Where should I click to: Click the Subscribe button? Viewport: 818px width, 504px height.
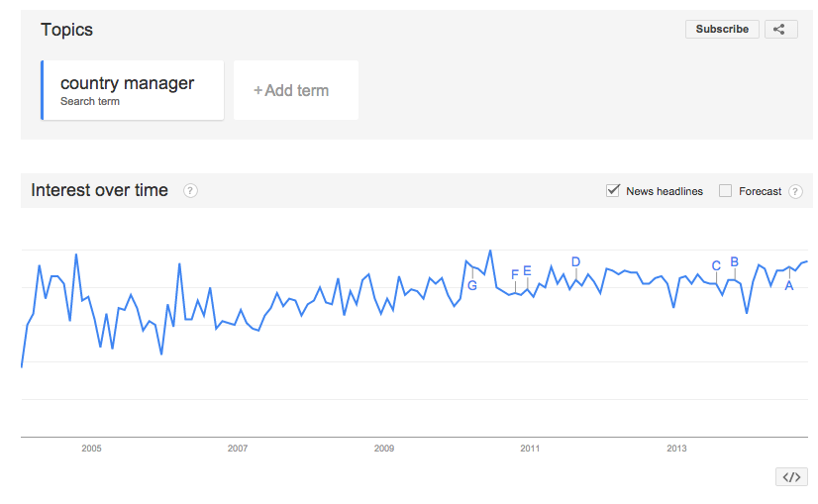pos(722,30)
